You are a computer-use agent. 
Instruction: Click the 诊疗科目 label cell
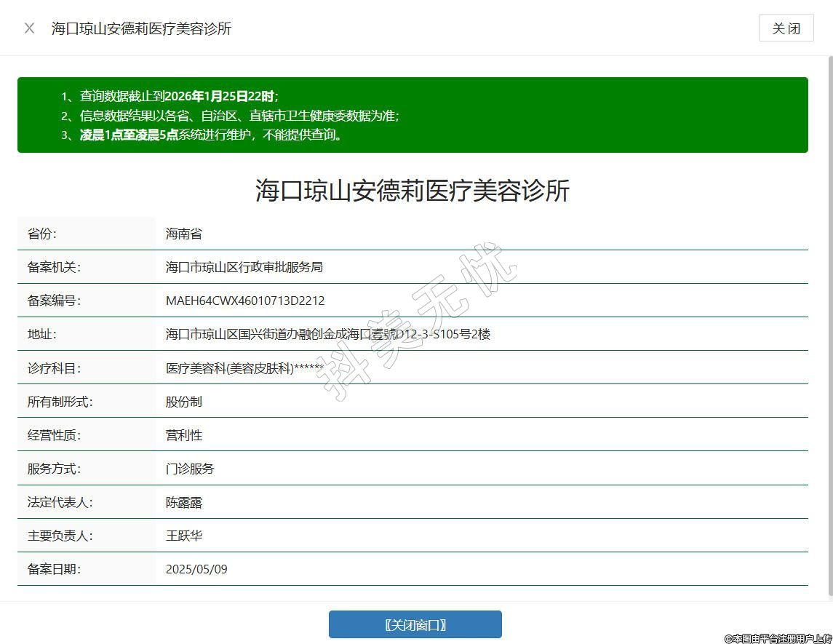55,368
